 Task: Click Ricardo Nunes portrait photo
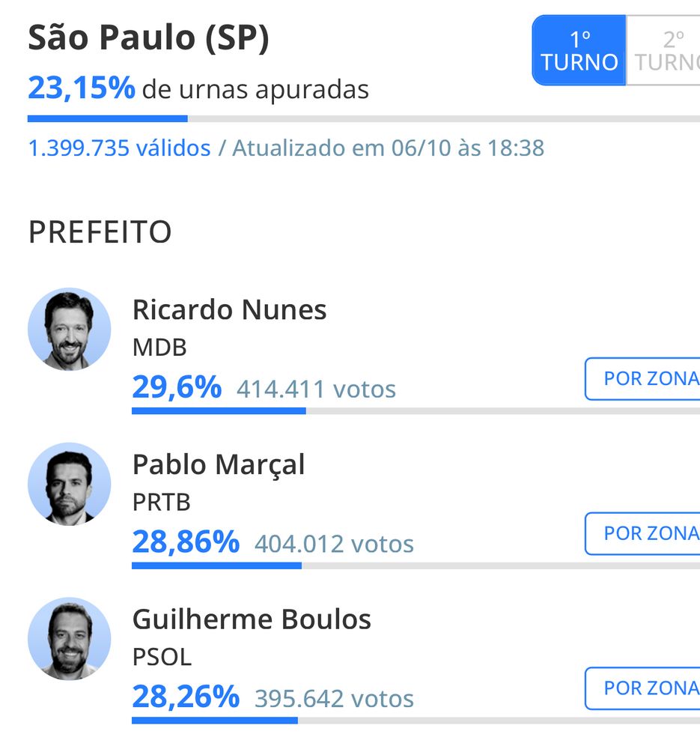point(69,329)
